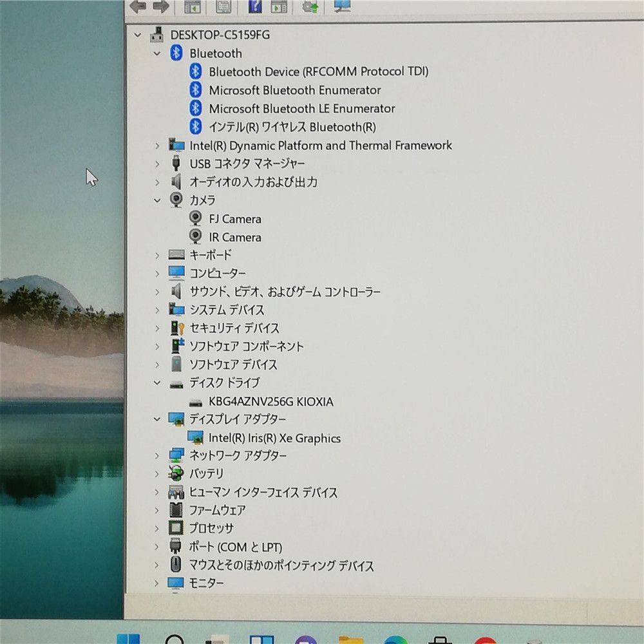Click the Forward arrow in toolbar
Screen dimensions: 644x644
tap(160, 6)
